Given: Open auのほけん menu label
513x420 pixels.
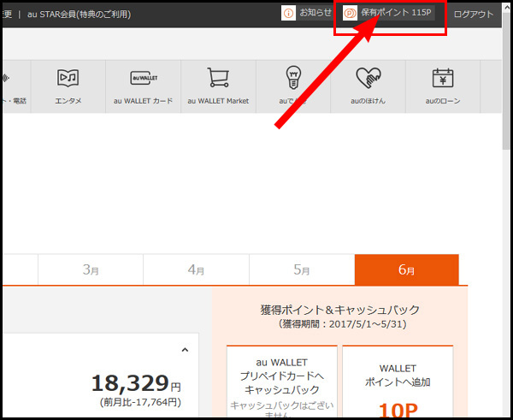Looking at the screenshot, I should click(x=368, y=101).
